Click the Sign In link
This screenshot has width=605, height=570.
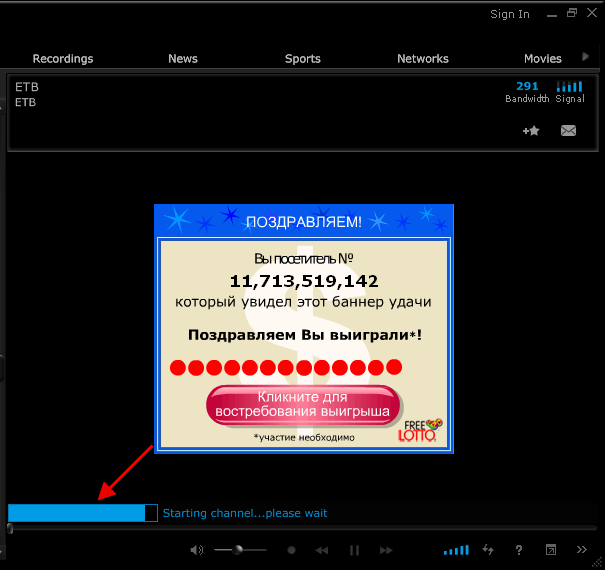pos(510,14)
